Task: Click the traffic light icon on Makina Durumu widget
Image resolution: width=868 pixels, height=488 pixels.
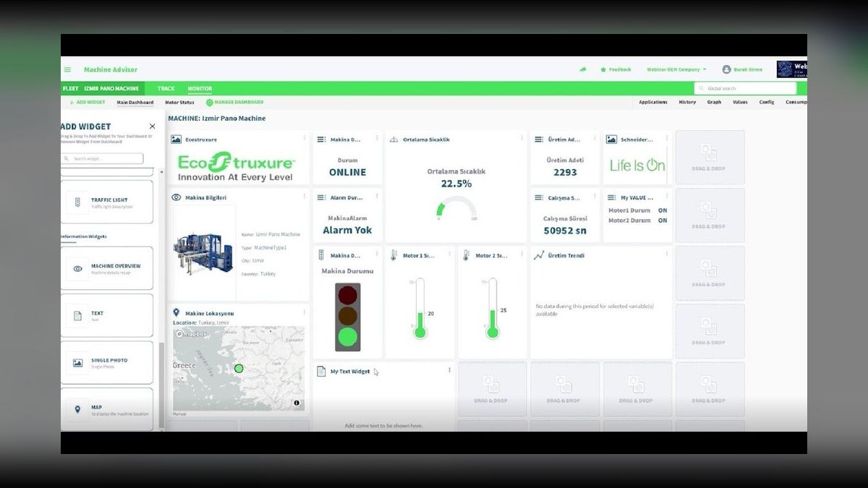Action: (321, 255)
